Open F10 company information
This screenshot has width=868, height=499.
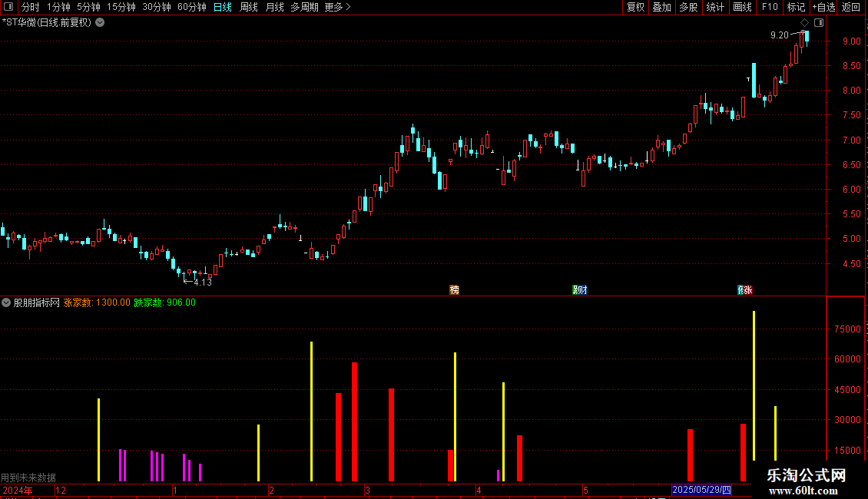point(770,7)
